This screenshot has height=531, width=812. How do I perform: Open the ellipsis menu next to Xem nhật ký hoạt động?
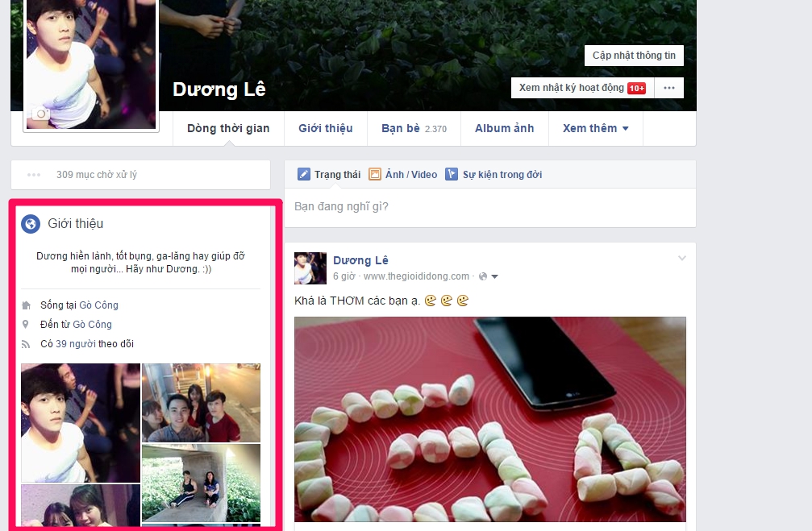pyautogui.click(x=668, y=87)
